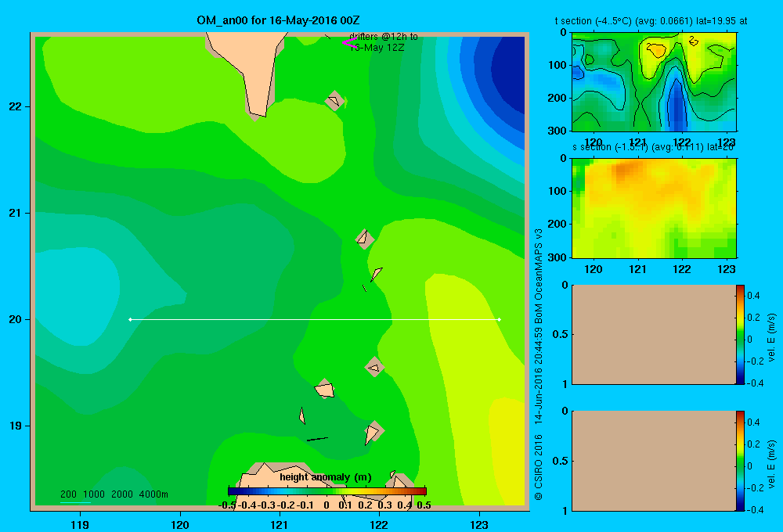Open the s section salinity plot

654,208
